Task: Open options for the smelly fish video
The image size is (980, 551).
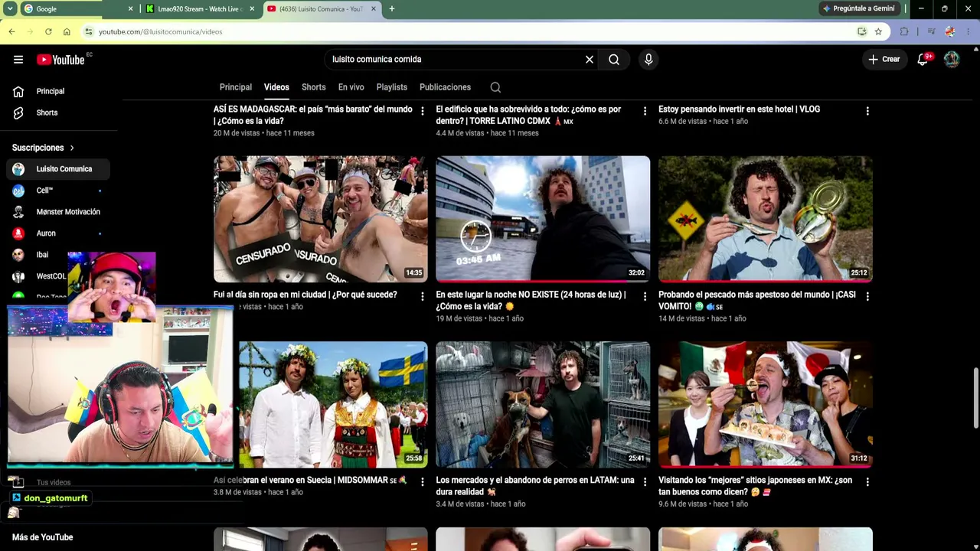Action: [867, 296]
